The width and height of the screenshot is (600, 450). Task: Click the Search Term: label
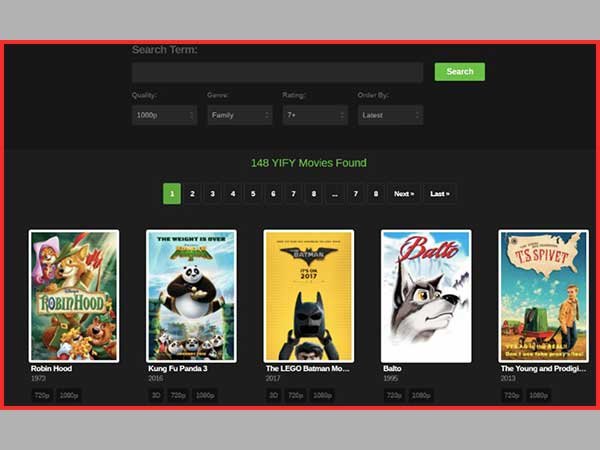165,50
